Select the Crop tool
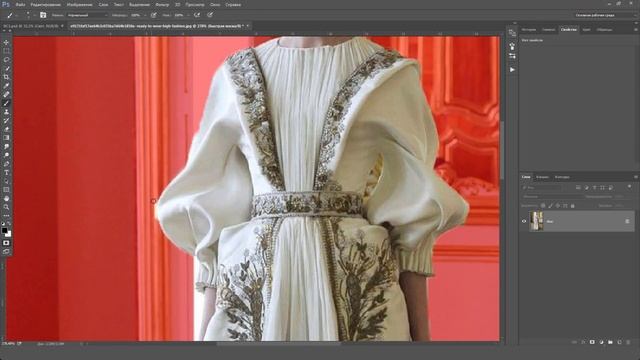The height and width of the screenshot is (360, 640). 6,77
